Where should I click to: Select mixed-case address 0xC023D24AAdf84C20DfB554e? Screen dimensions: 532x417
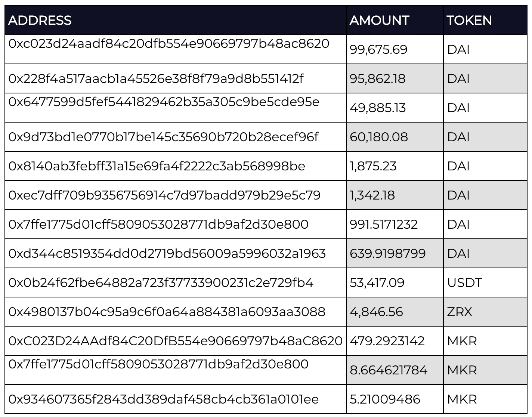(176, 341)
